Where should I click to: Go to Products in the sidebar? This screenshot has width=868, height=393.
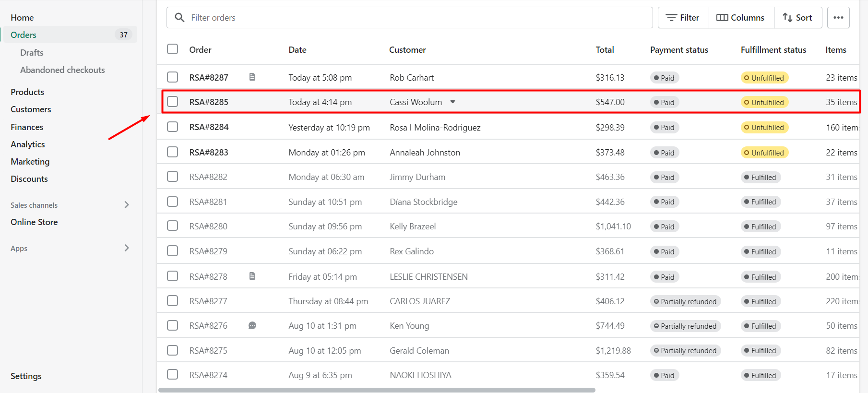(x=27, y=92)
